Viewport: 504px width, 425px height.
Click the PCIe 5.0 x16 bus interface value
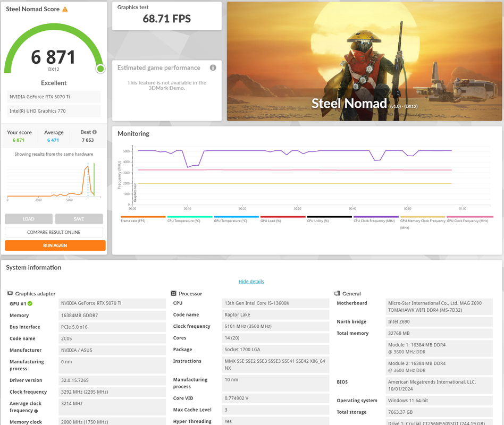click(x=112, y=327)
